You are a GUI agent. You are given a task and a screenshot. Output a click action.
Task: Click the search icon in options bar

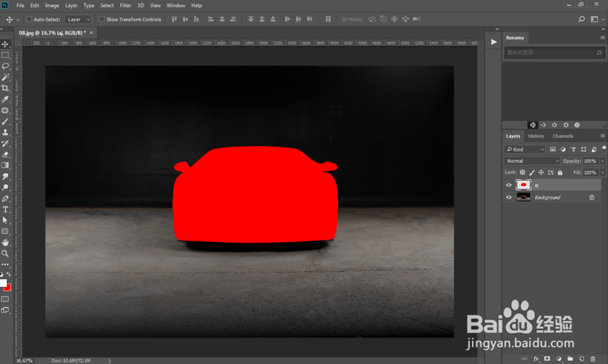(582, 19)
